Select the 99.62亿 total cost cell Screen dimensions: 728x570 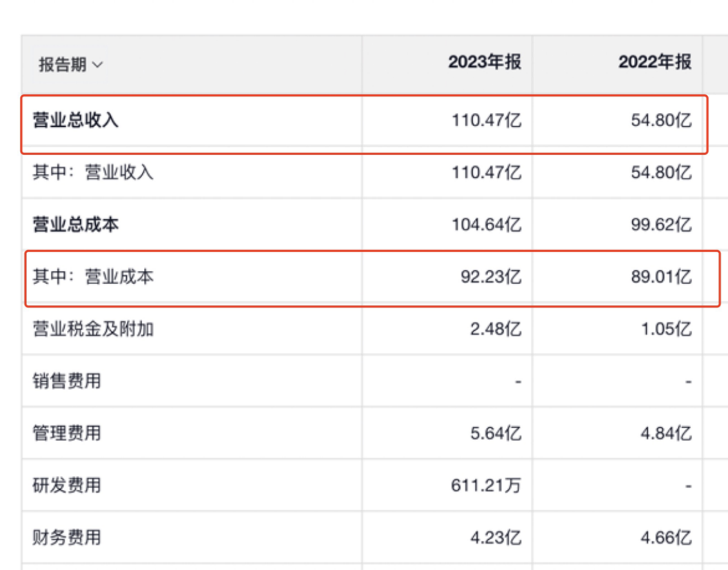click(x=660, y=225)
